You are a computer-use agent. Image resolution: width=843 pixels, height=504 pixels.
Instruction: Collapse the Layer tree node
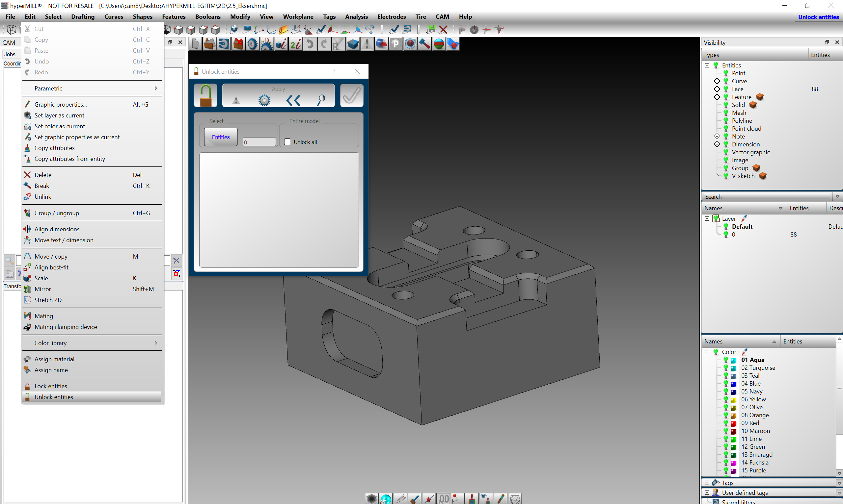[707, 219]
